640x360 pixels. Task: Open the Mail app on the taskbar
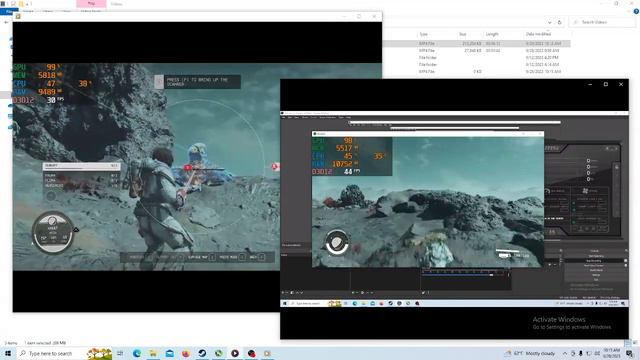[x=169, y=353]
